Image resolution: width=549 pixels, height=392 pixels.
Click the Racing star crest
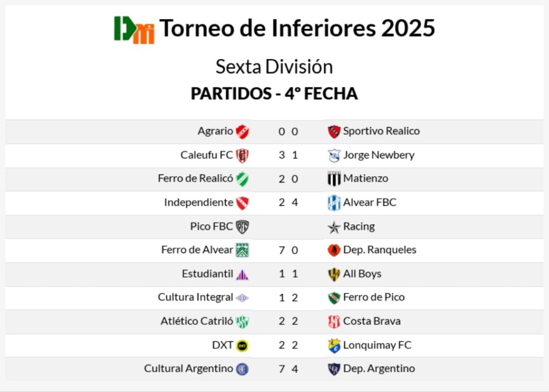tap(334, 227)
